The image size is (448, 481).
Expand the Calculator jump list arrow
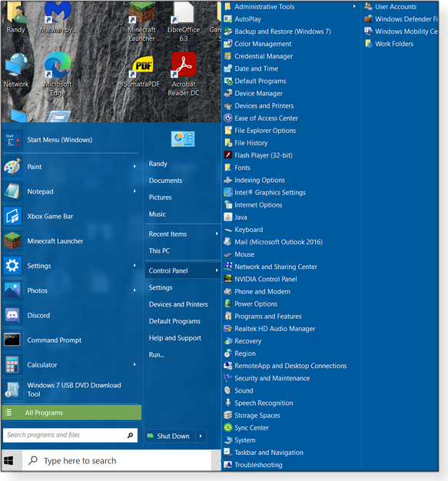pyautogui.click(x=134, y=365)
